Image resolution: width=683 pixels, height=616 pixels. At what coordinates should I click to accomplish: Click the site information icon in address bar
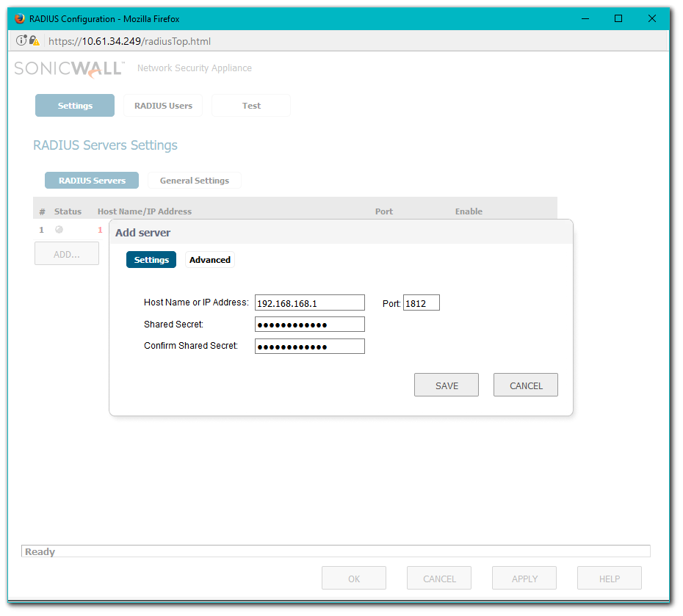(x=21, y=41)
